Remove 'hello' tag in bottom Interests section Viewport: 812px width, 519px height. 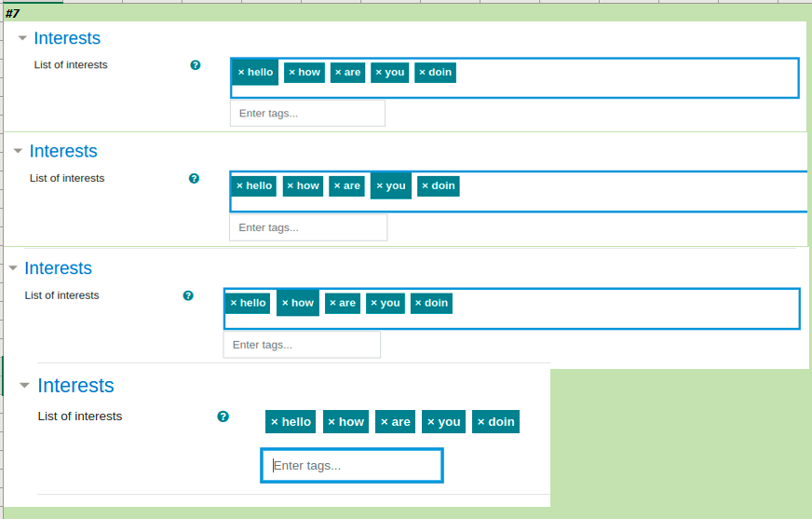tap(291, 421)
